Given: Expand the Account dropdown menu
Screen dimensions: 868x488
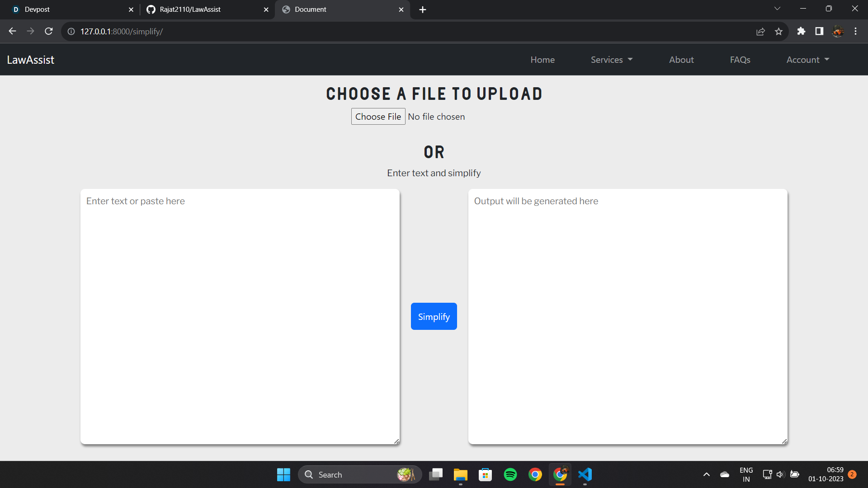Looking at the screenshot, I should click(807, 60).
